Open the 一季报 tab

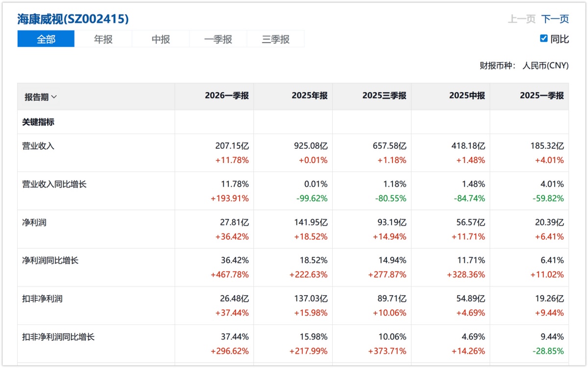pos(218,39)
